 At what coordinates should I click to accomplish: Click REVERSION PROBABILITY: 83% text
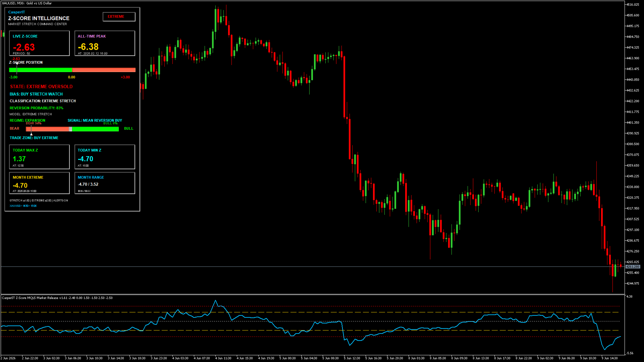(x=37, y=108)
